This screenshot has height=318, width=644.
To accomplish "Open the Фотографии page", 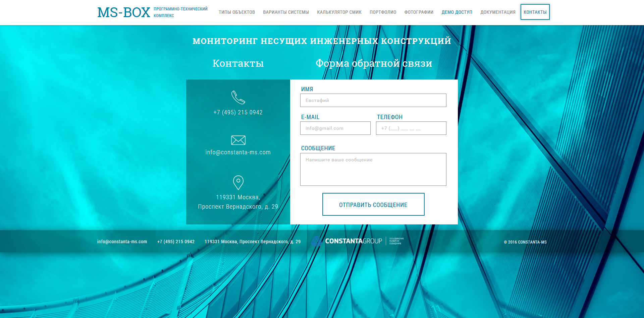I will (419, 12).
